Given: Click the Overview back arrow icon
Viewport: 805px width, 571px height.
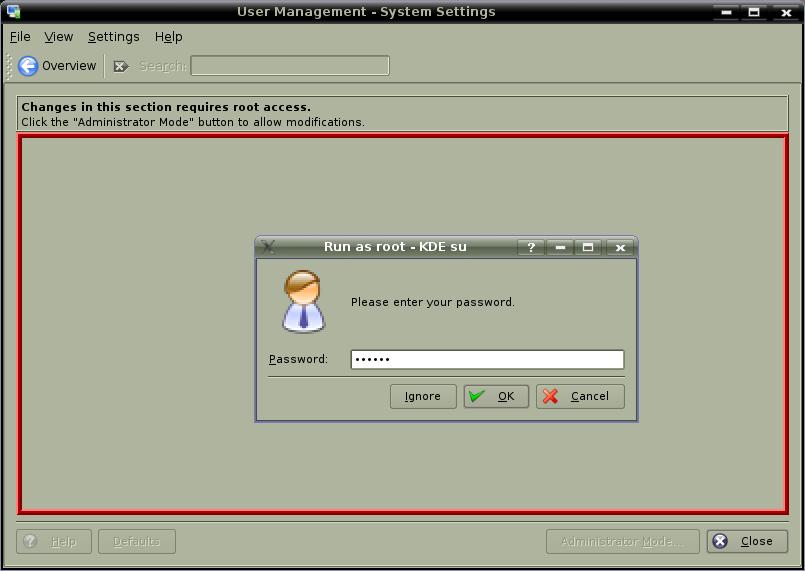Looking at the screenshot, I should (28, 66).
